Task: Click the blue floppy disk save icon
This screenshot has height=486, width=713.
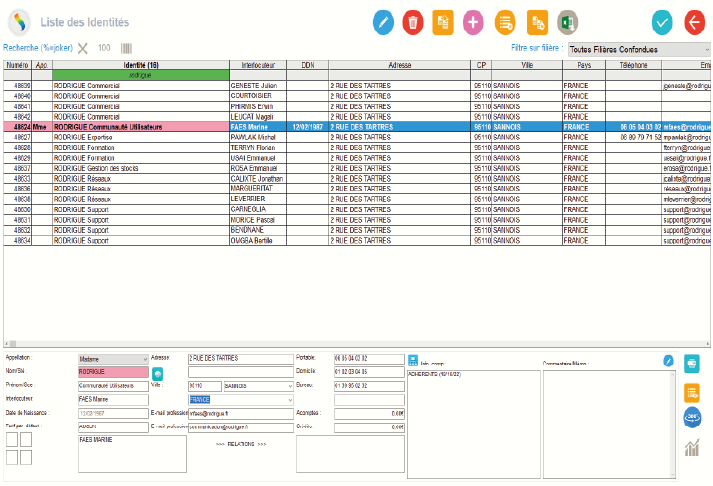Action: 413,361
